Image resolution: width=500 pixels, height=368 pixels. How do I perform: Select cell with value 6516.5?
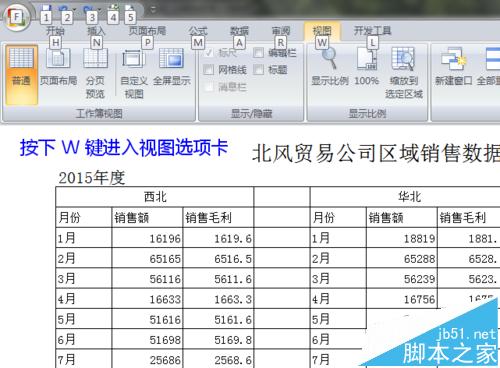(218, 258)
